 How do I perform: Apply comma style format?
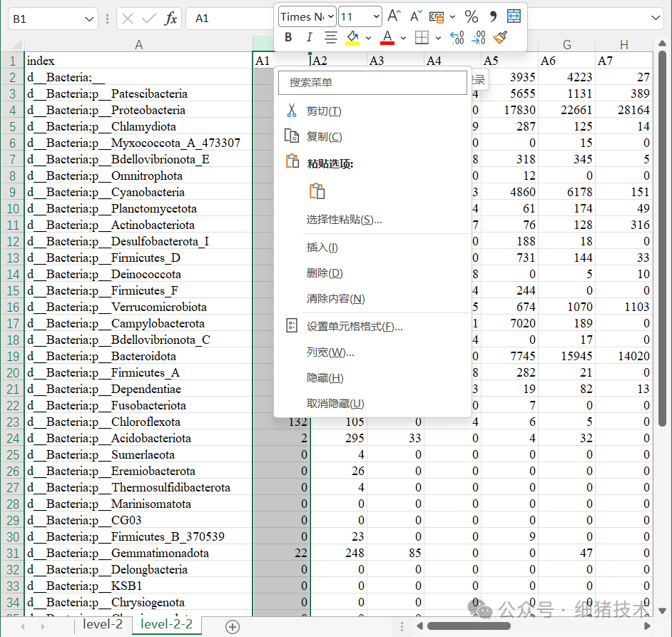point(493,16)
